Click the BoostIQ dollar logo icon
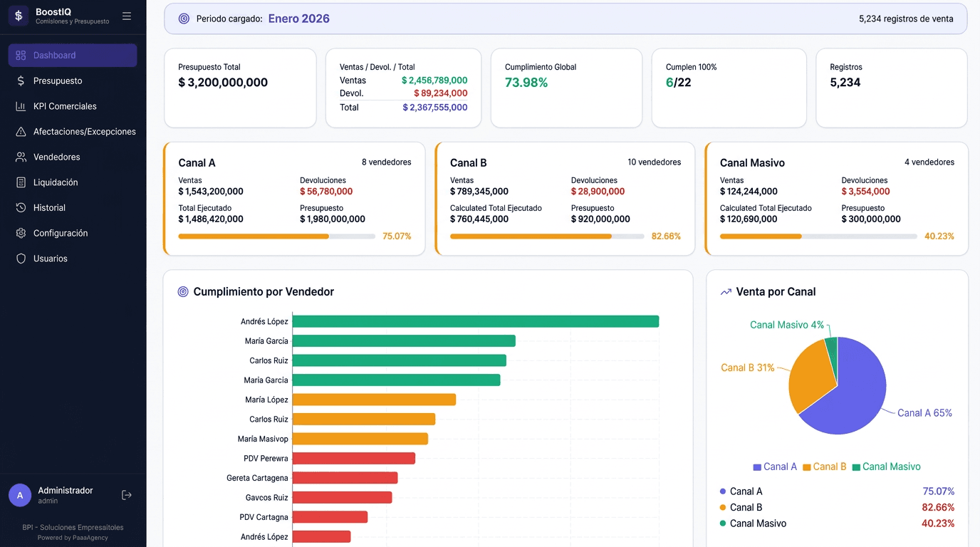This screenshot has height=547, width=980. [18, 15]
